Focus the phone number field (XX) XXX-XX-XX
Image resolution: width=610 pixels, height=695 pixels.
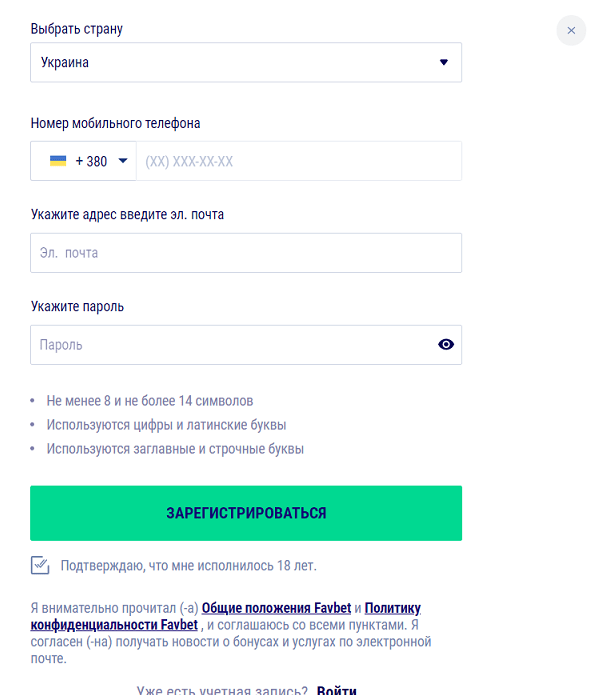(299, 161)
